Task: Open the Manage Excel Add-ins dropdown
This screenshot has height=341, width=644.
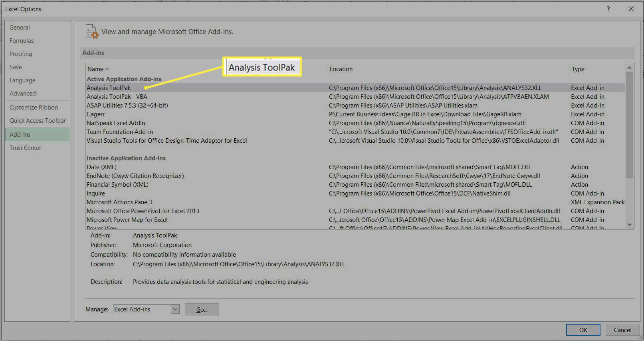Action: 175,309
